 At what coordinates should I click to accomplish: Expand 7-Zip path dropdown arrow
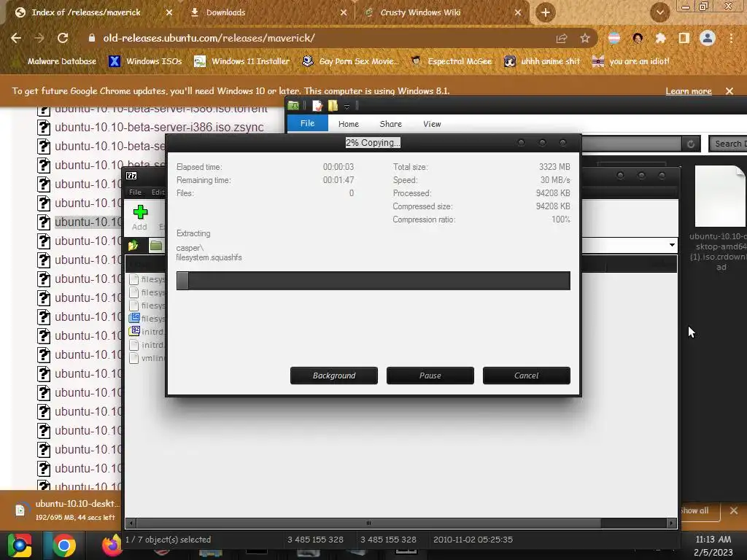pos(672,245)
